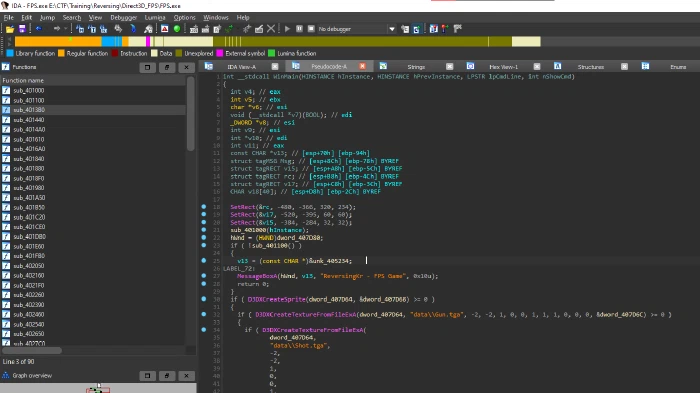Open the Jump menu
The width and height of the screenshot is (700, 393).
47,17
